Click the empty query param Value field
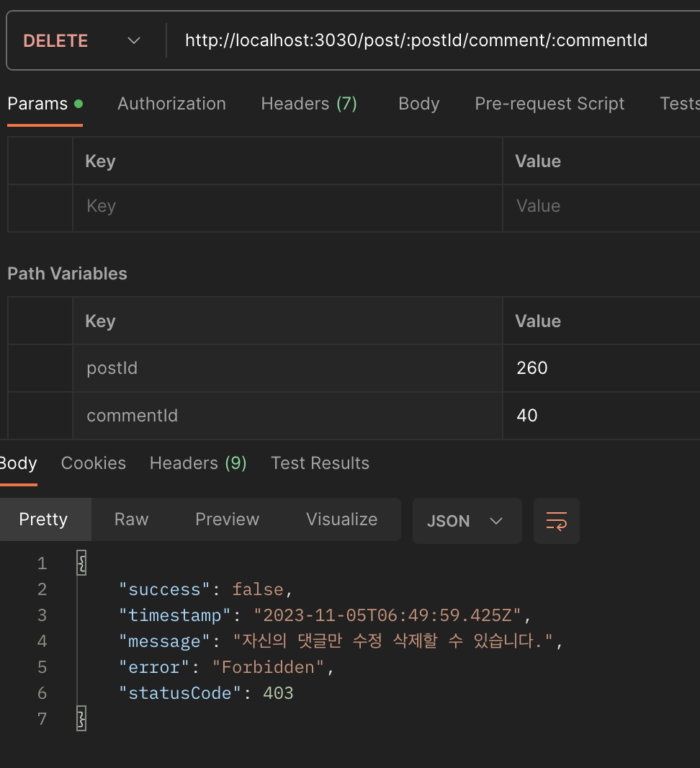Screen dimensions: 700x768 point(601,207)
